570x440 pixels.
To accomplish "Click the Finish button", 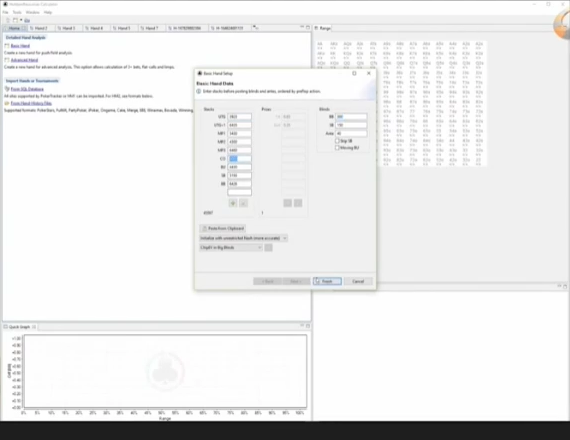I will pyautogui.click(x=327, y=281).
